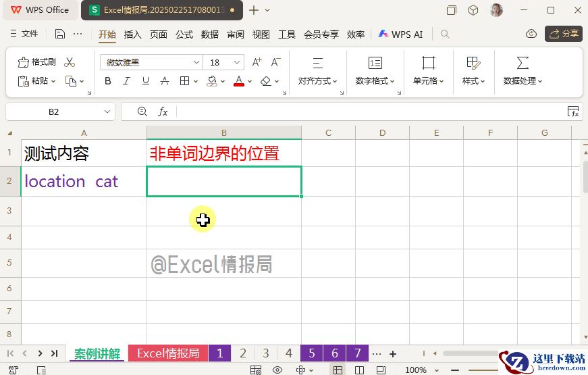Toggle Strikethrough formatting
The image size is (588, 375).
pos(165,80)
